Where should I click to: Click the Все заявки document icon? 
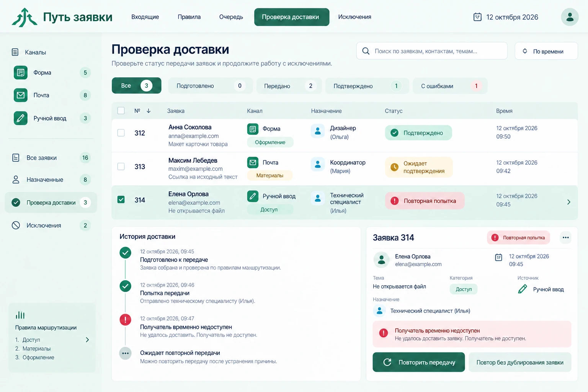[16, 158]
